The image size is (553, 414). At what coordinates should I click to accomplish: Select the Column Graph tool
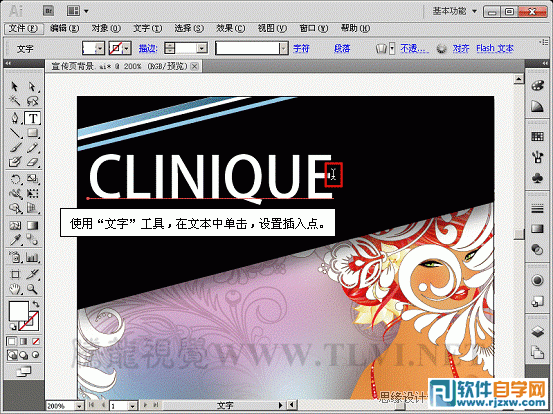pos(32,257)
